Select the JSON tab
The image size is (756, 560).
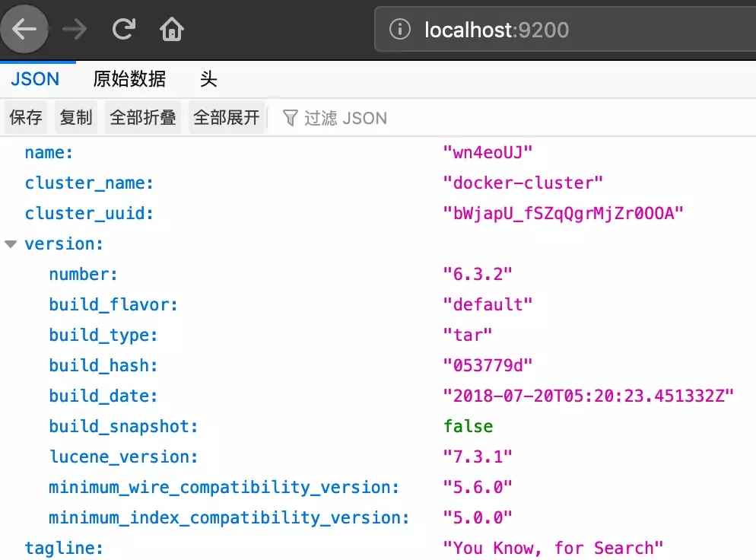coord(33,79)
